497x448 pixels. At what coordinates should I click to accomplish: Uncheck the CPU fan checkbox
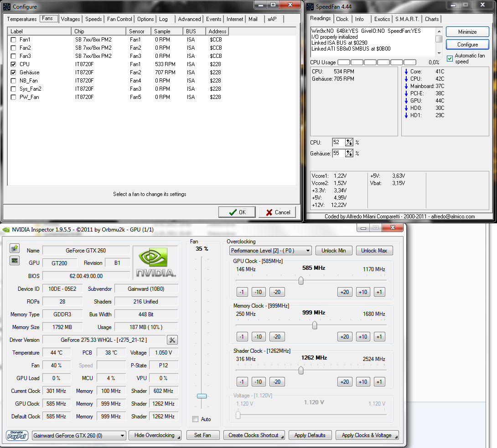click(x=13, y=64)
